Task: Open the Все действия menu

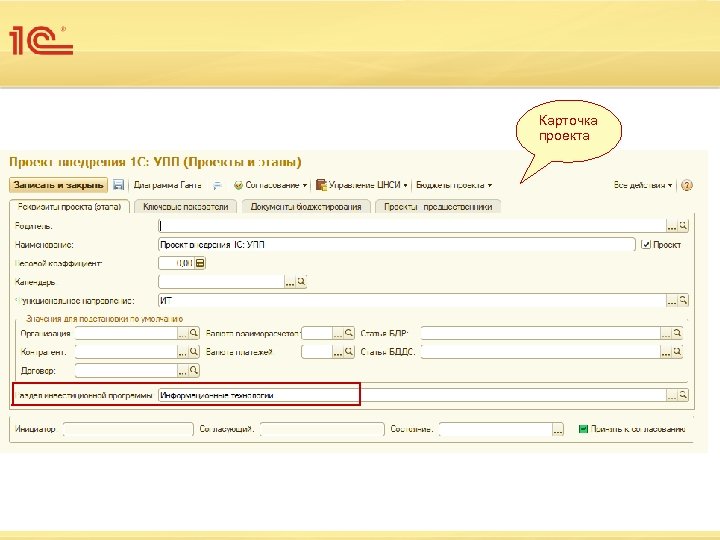Action: pos(643,185)
